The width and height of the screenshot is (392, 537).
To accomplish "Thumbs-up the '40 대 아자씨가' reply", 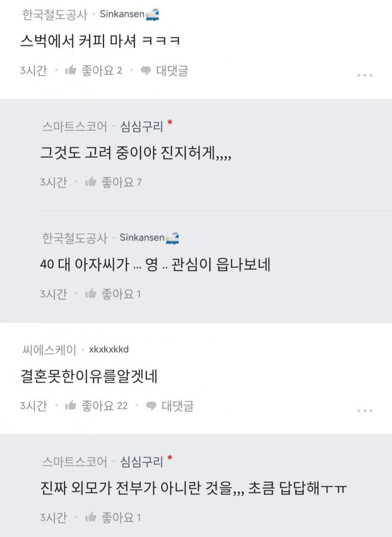I will pyautogui.click(x=91, y=294).
